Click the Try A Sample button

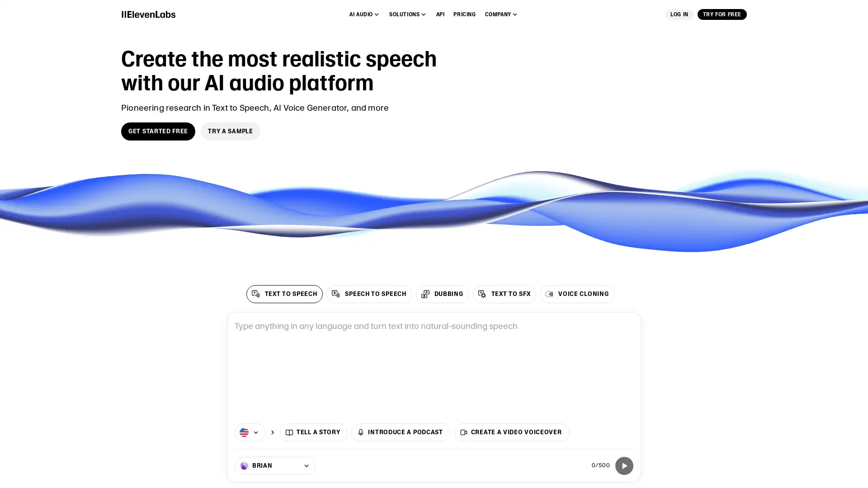point(230,131)
